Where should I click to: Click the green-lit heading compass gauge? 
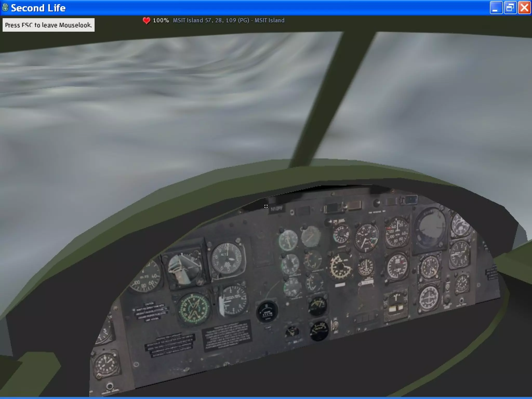pos(194,309)
